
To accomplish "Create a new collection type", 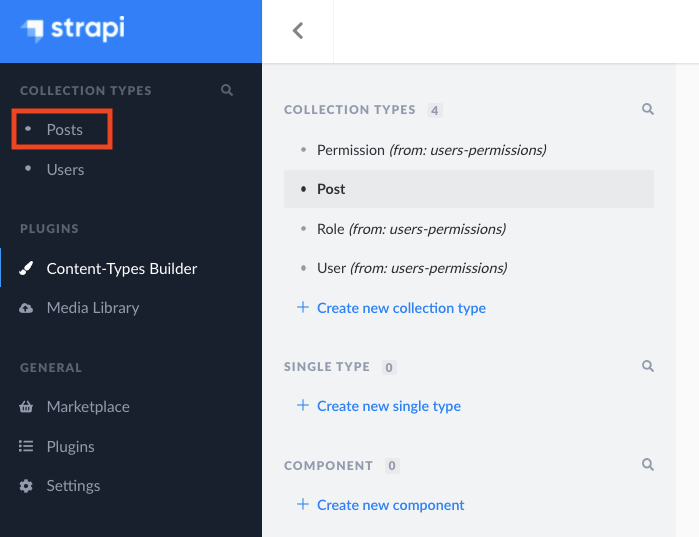I will [401, 308].
